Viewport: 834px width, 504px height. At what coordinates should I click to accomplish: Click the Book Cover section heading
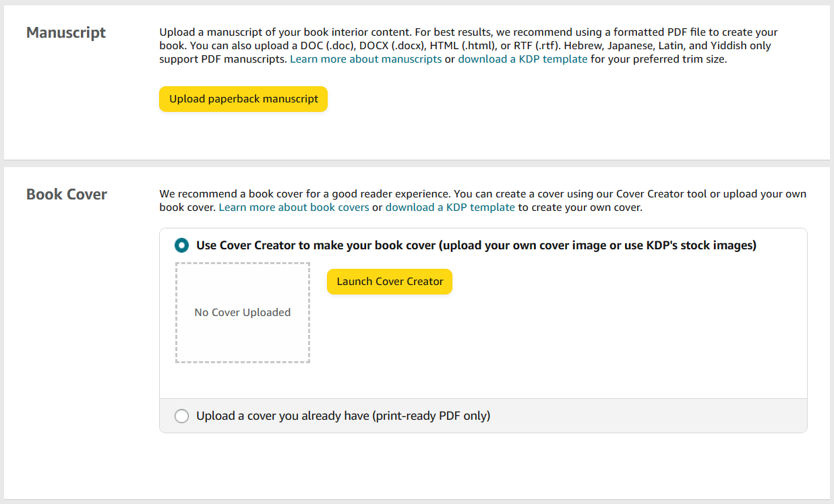click(67, 194)
